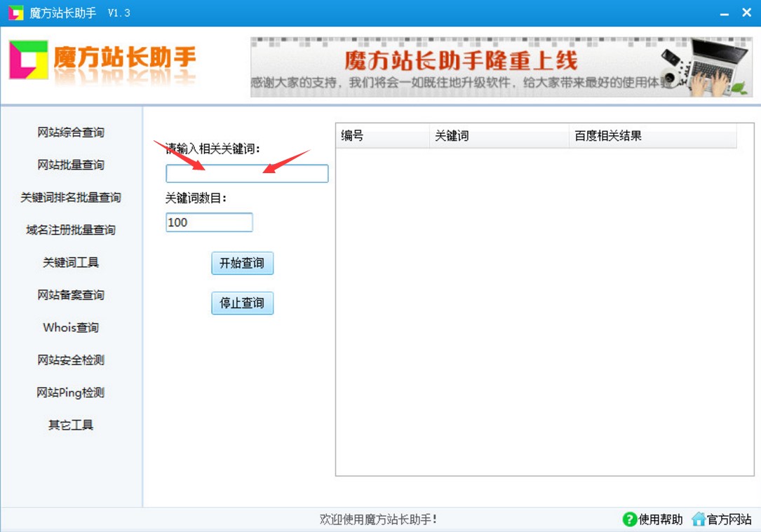Close the 魔方站长助手 window
This screenshot has height=532, width=761.
click(x=747, y=13)
